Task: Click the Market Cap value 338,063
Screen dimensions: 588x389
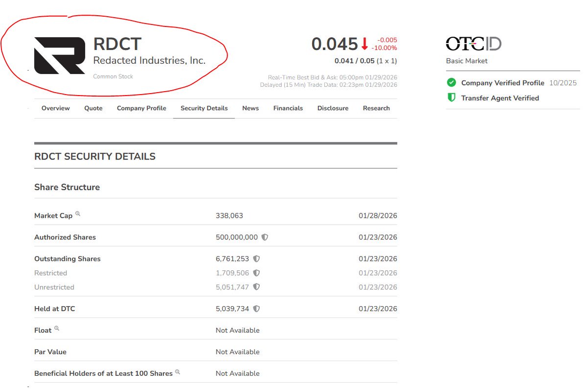Action: [x=229, y=216]
